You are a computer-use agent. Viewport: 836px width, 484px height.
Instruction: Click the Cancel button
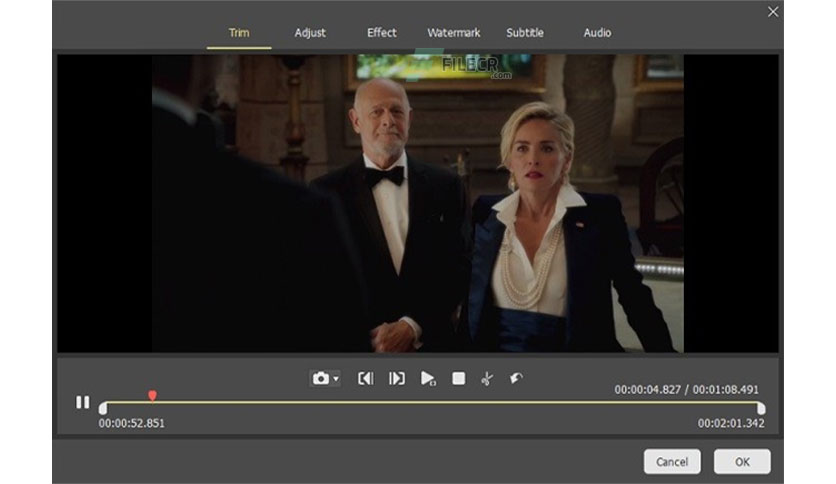click(x=672, y=462)
